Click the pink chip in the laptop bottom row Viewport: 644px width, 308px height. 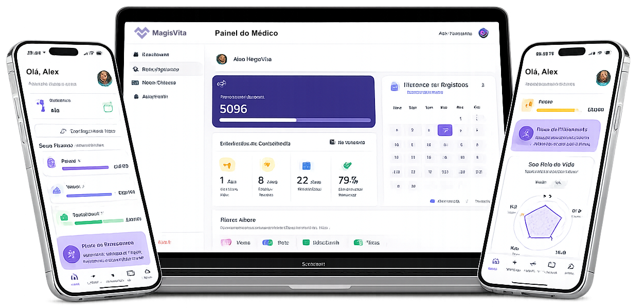click(236, 242)
